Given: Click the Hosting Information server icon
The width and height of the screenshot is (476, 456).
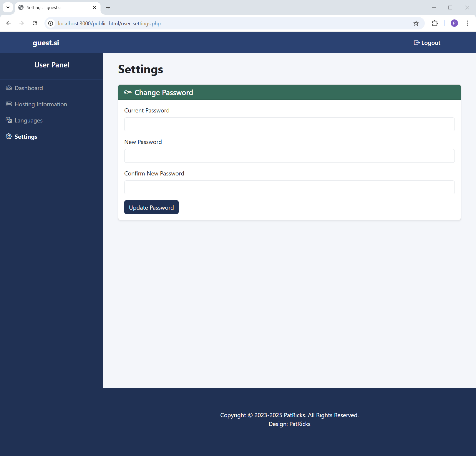Looking at the screenshot, I should click(x=9, y=104).
